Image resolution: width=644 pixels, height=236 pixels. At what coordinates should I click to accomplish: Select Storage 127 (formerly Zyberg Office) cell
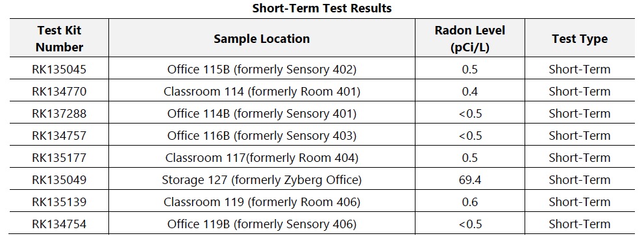click(x=262, y=180)
